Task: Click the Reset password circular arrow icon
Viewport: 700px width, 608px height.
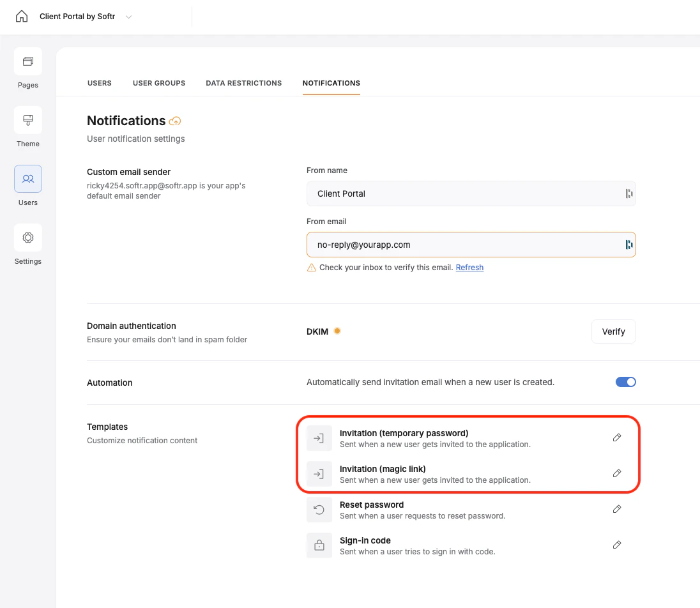Action: (x=319, y=510)
